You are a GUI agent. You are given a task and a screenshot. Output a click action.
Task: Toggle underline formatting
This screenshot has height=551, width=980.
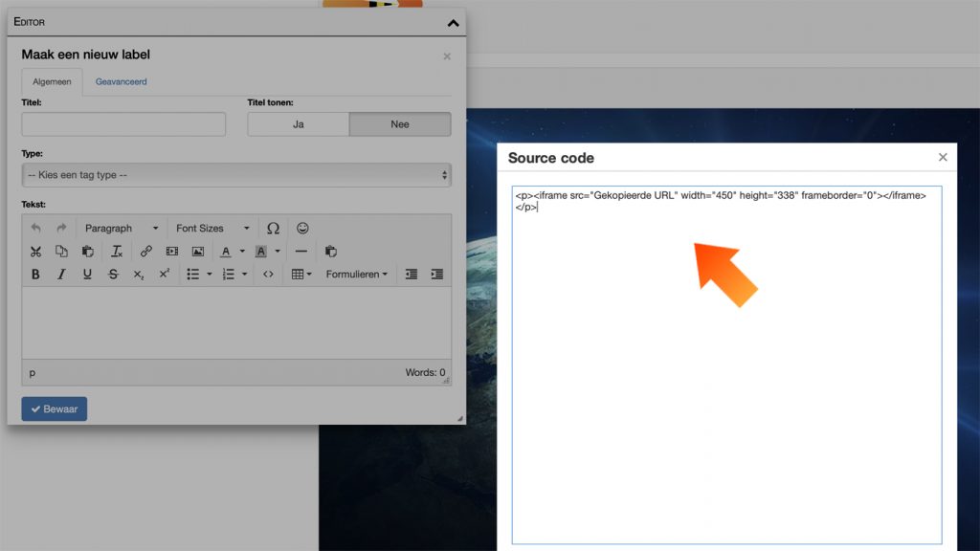(87, 275)
